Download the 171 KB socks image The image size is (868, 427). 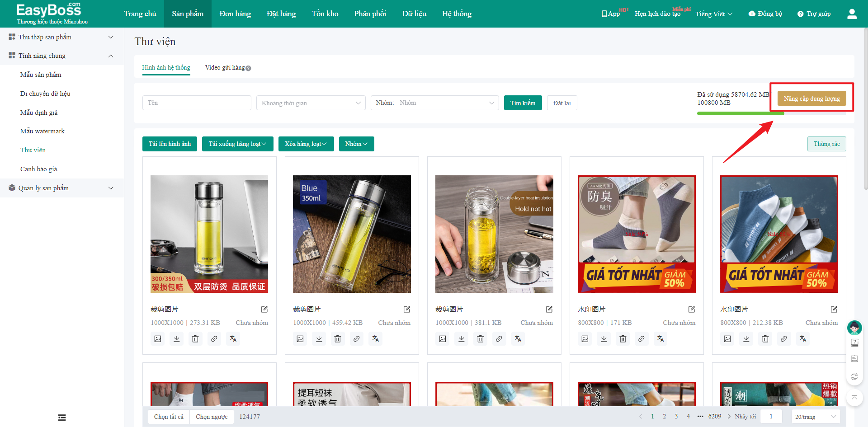pos(604,338)
